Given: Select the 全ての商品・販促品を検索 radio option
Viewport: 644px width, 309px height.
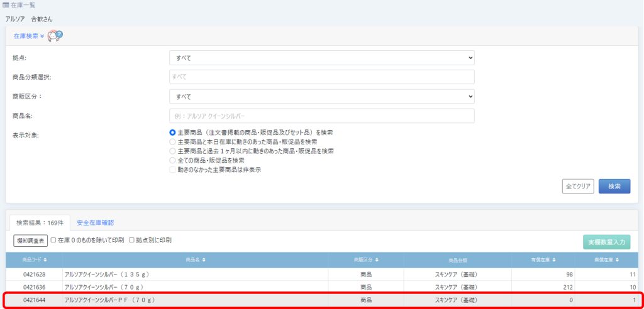Looking at the screenshot, I should tap(173, 160).
